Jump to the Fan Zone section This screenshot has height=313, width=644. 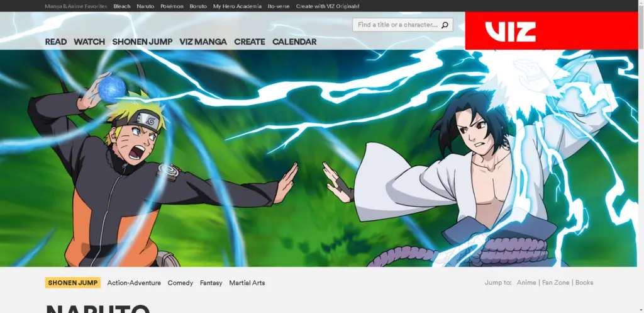tap(556, 283)
